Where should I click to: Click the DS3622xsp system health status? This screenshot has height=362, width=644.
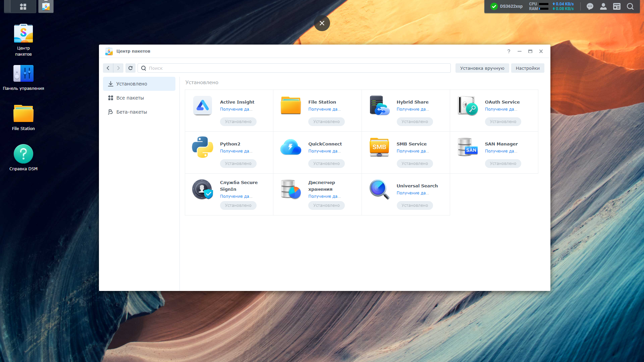pos(506,6)
